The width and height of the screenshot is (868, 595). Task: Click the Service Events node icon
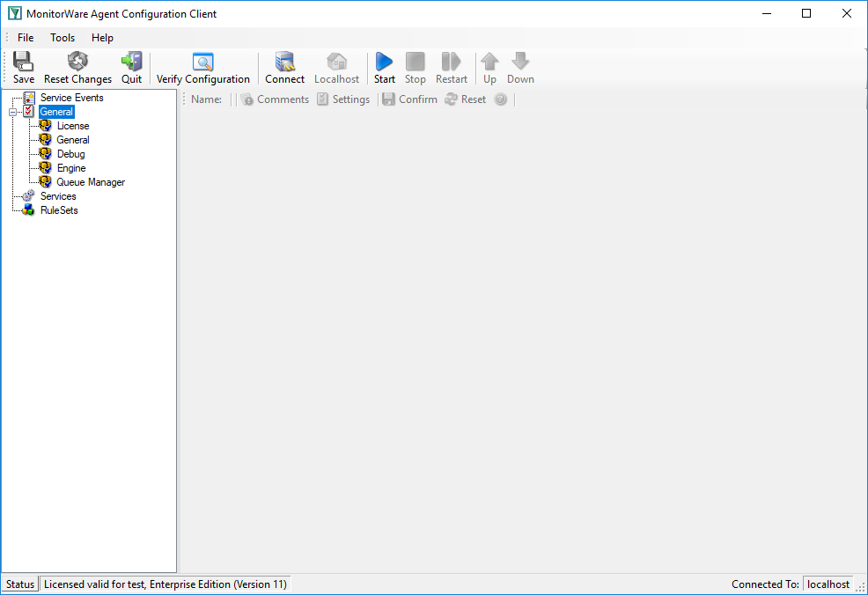point(29,98)
